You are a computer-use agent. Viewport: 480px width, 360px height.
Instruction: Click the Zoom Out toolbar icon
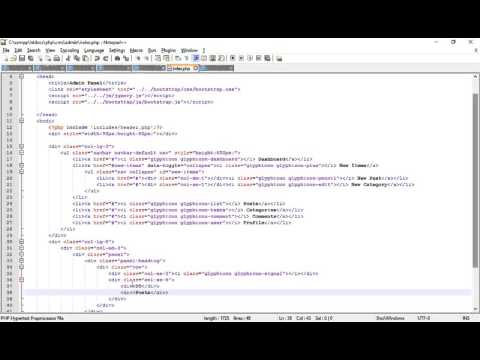click(146, 58)
